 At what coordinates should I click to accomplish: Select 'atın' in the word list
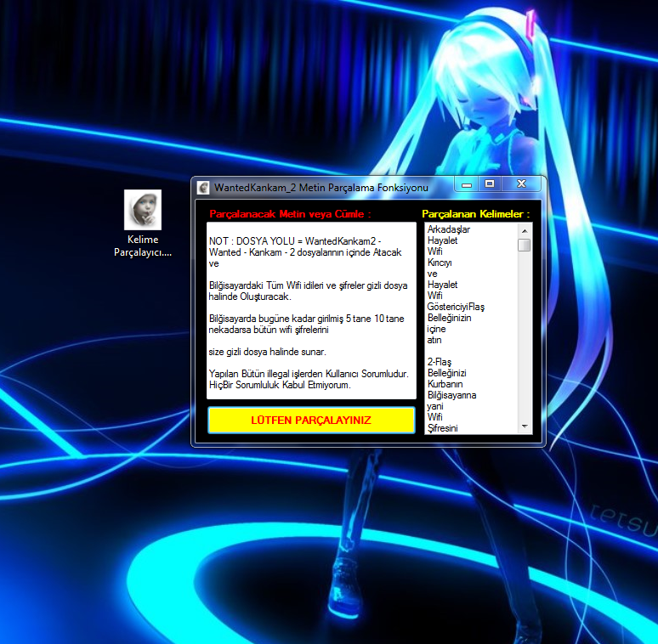434,340
